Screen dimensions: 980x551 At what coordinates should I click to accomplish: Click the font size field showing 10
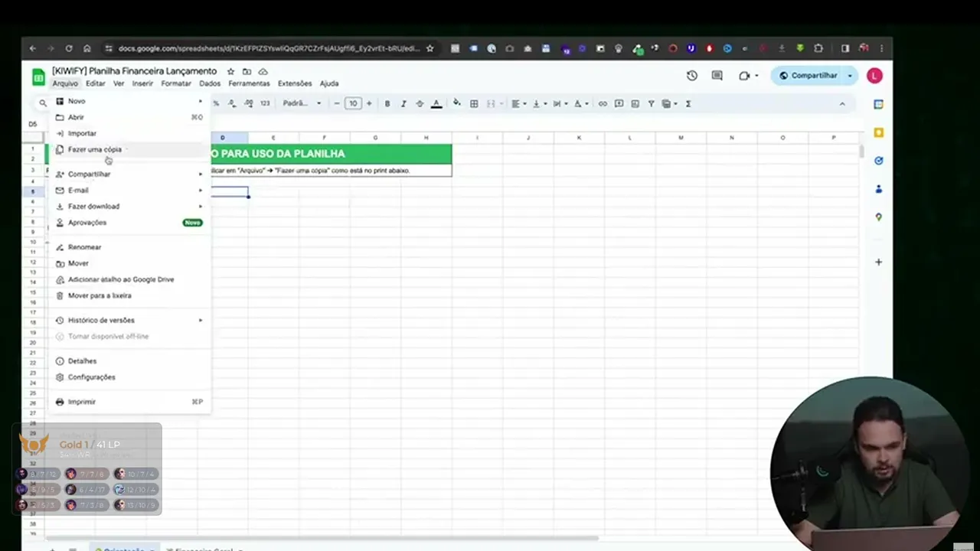coord(353,103)
